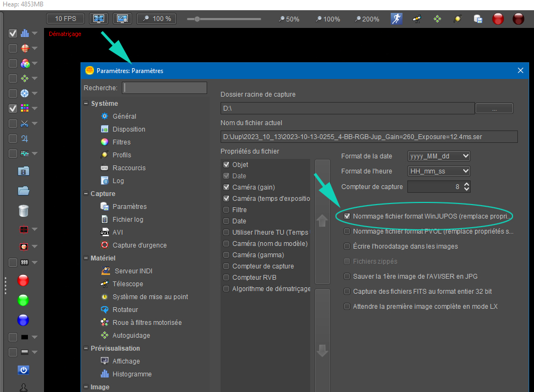
Task: Open dropdown arrow beside the scissors icon
Action: pyautogui.click(x=34, y=124)
